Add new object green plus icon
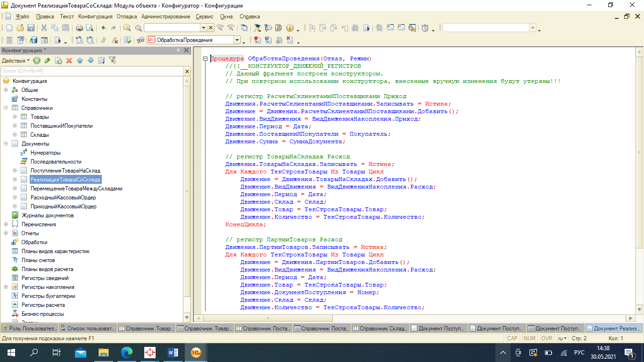The image size is (644, 362). [37, 60]
